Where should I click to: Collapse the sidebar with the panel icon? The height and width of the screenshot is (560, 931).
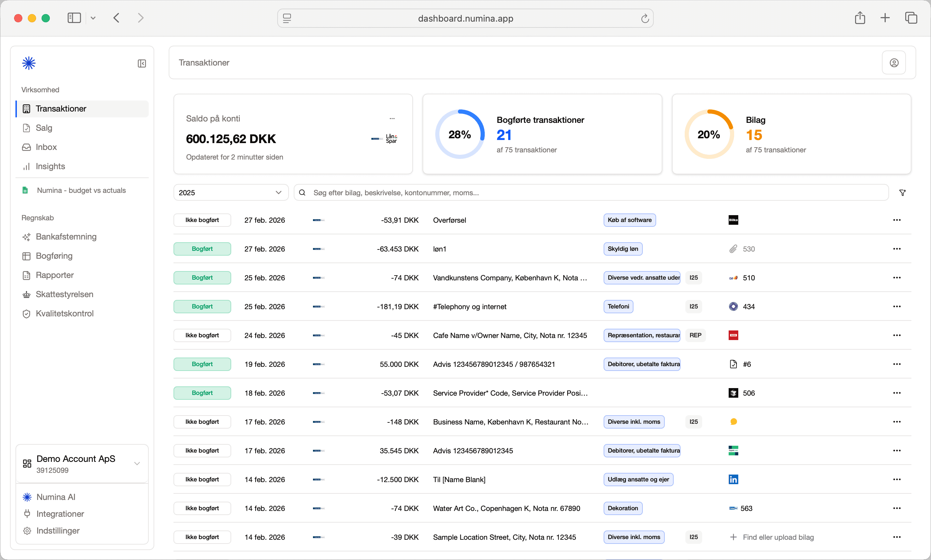(x=142, y=63)
